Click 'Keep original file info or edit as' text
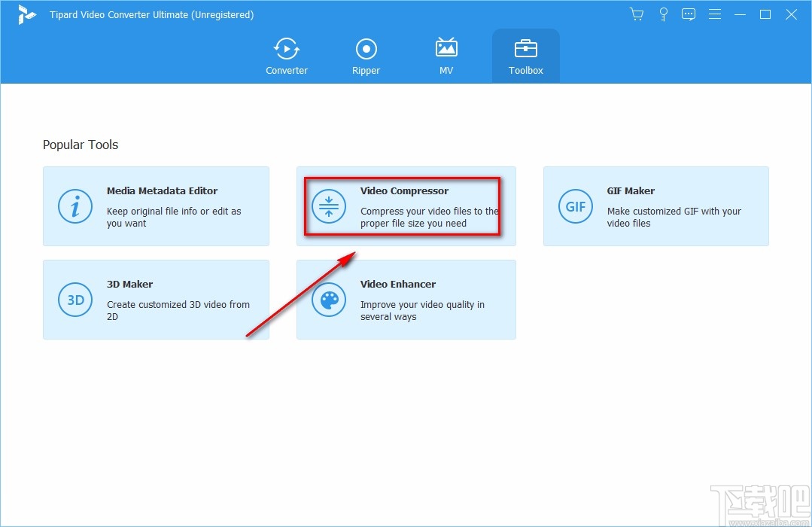Screen dimensions: 812x527 [x=174, y=212]
